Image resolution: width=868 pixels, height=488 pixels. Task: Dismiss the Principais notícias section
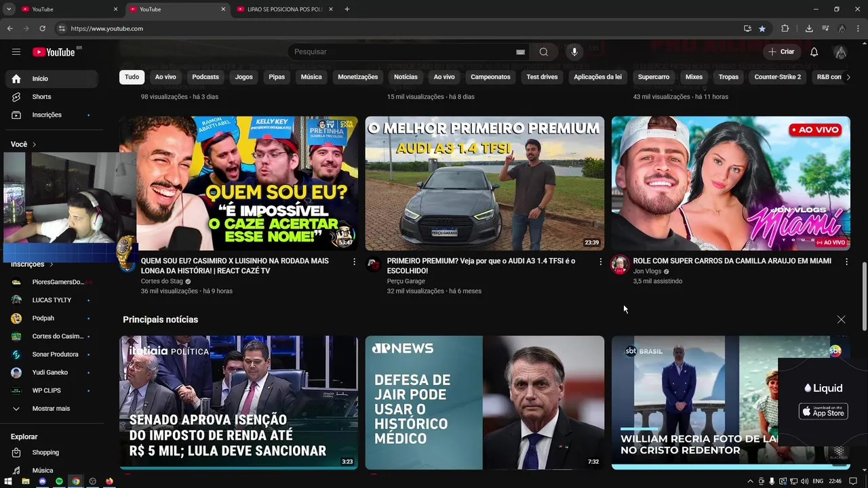click(841, 319)
